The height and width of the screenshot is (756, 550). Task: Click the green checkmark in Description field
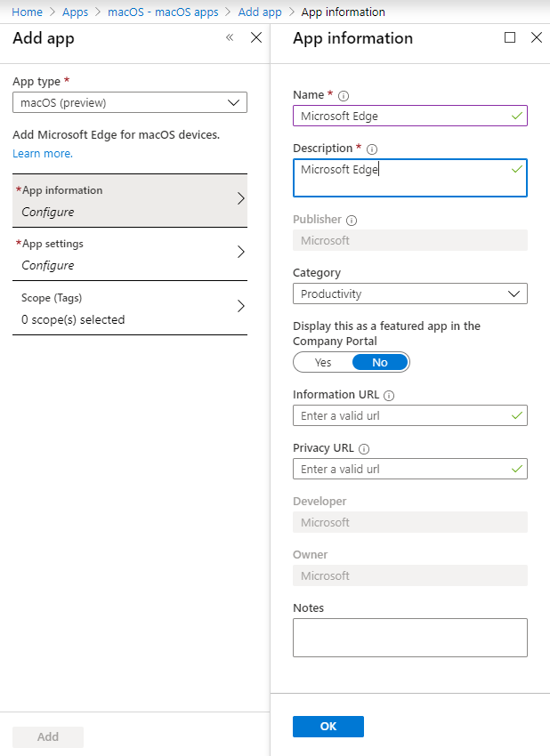point(517,169)
